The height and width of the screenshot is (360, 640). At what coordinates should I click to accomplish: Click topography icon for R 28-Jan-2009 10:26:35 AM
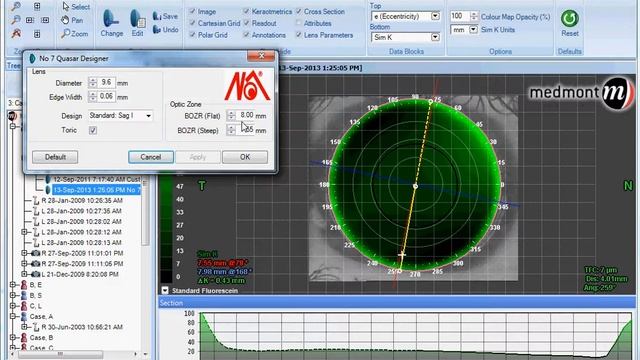36,200
